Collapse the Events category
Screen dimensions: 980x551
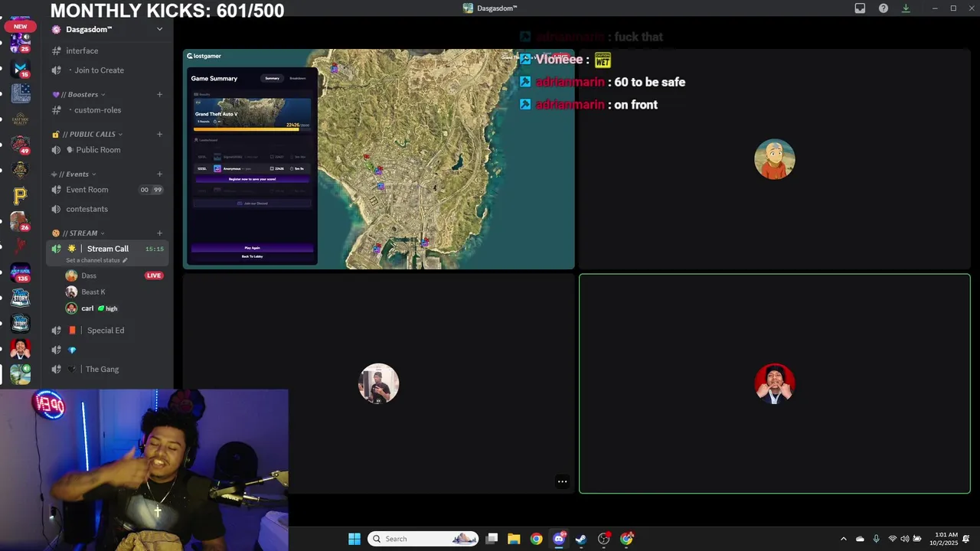74,174
